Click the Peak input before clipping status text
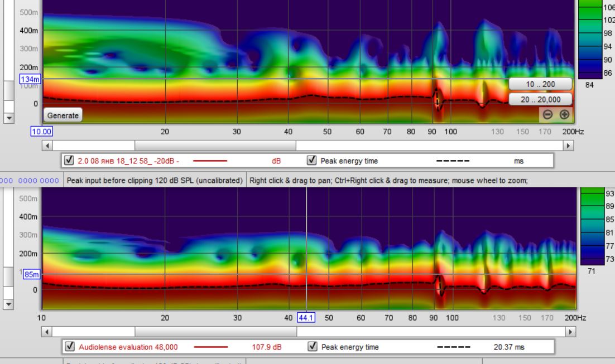The image size is (615, 364). coord(155,180)
